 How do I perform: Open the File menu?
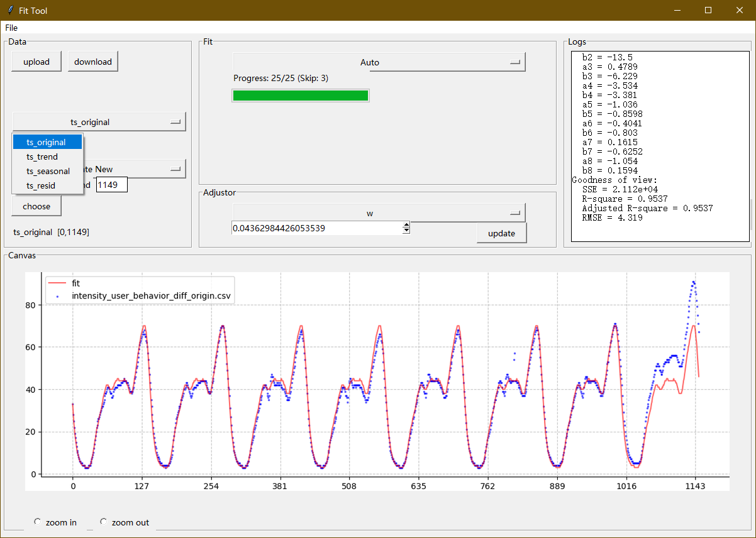11,28
